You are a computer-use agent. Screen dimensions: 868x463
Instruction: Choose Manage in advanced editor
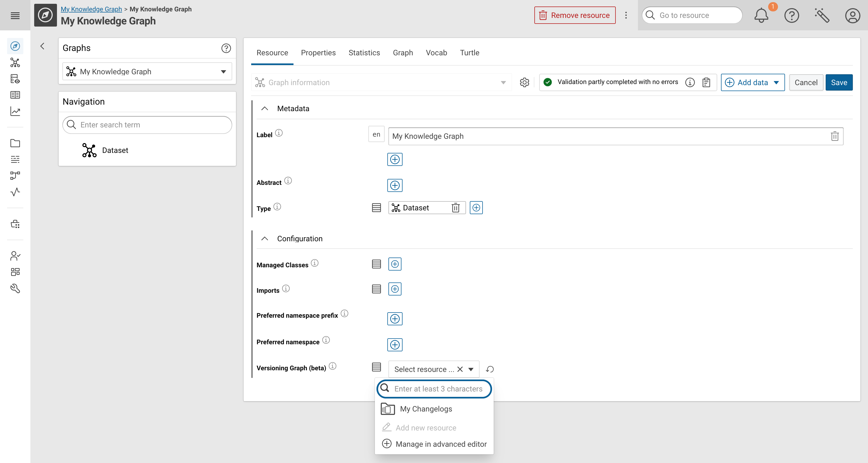[434, 444]
